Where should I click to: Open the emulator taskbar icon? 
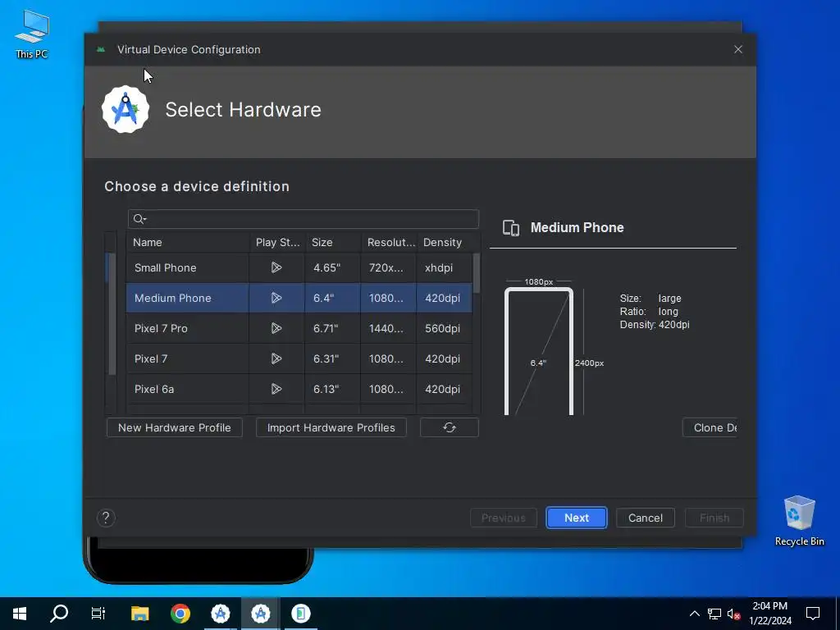300,614
